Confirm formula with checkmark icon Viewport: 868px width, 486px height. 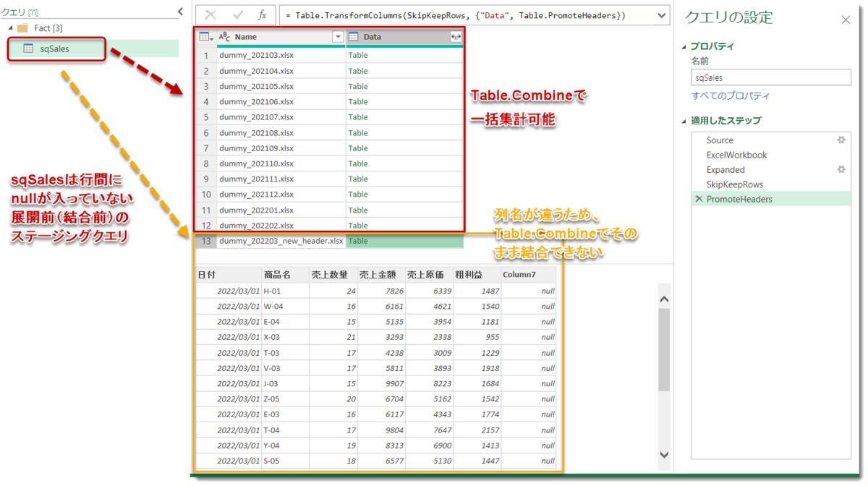tap(237, 15)
